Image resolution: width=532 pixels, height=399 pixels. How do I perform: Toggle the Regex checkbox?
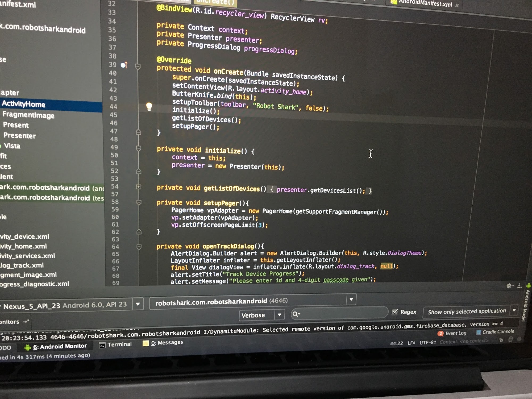tap(395, 312)
